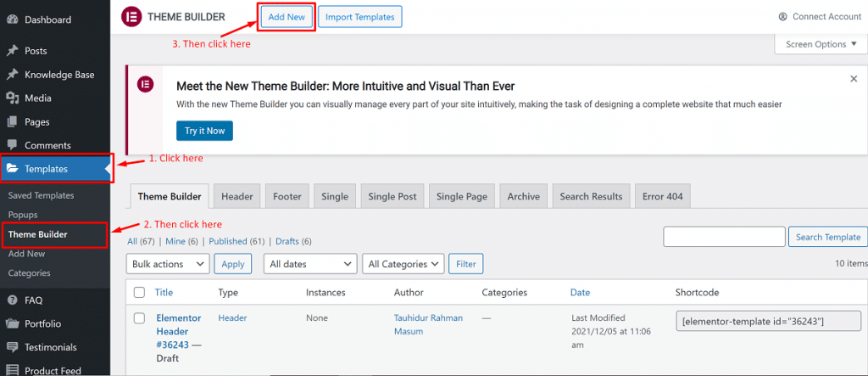Click the Apply button
This screenshot has width=868, height=376.
(233, 264)
